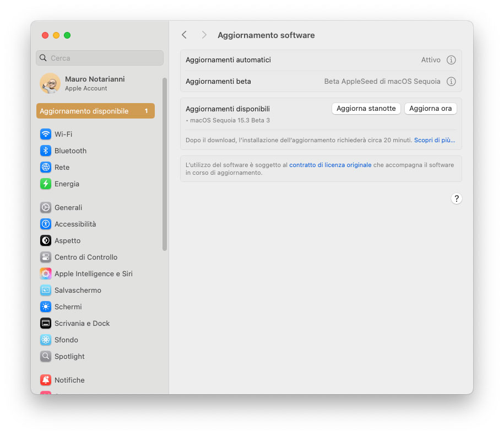The image size is (504, 435).
Task: Click the help question mark button
Action: (457, 198)
